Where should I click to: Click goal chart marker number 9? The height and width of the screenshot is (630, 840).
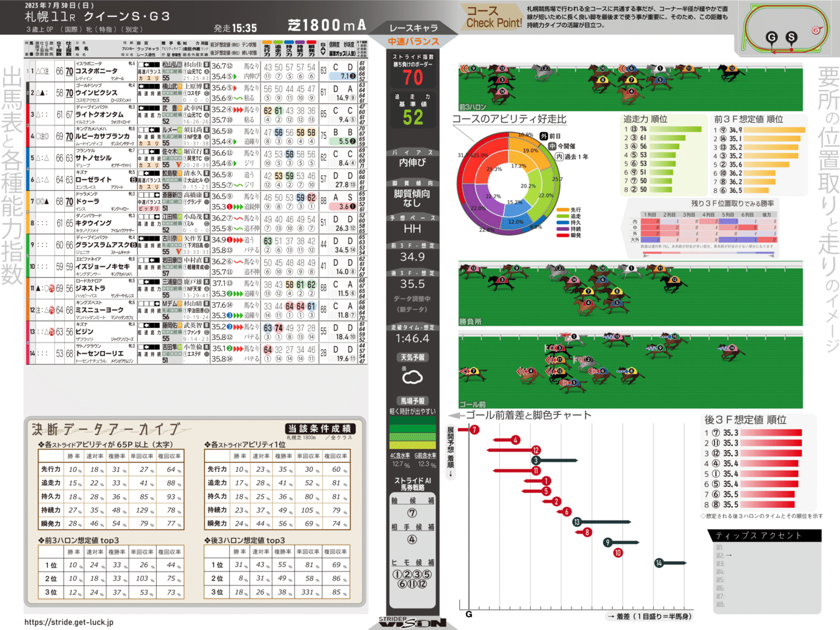(x=608, y=543)
